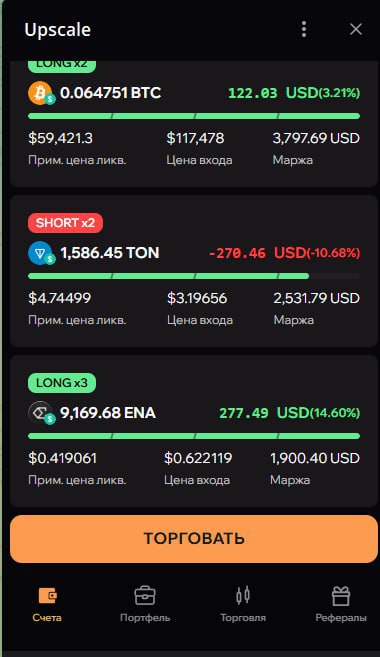The width and height of the screenshot is (380, 657).
Task: Open the Торговля candlestick tab
Action: (x=243, y=605)
